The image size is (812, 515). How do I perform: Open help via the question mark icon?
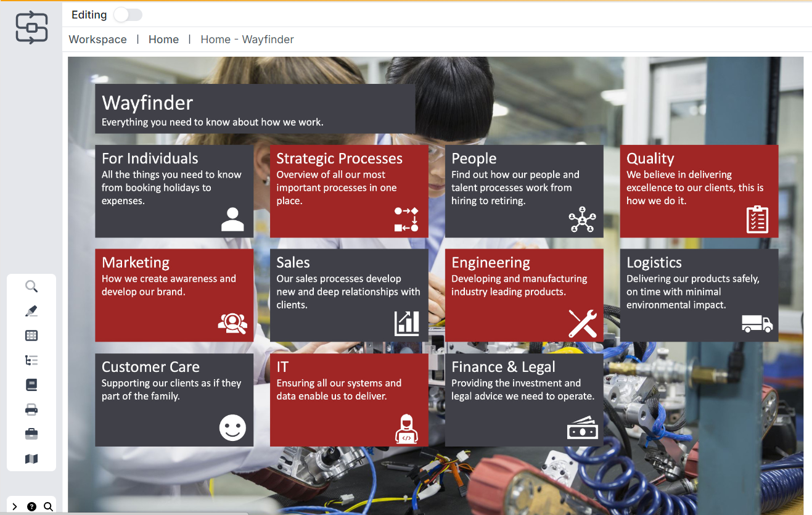click(31, 506)
